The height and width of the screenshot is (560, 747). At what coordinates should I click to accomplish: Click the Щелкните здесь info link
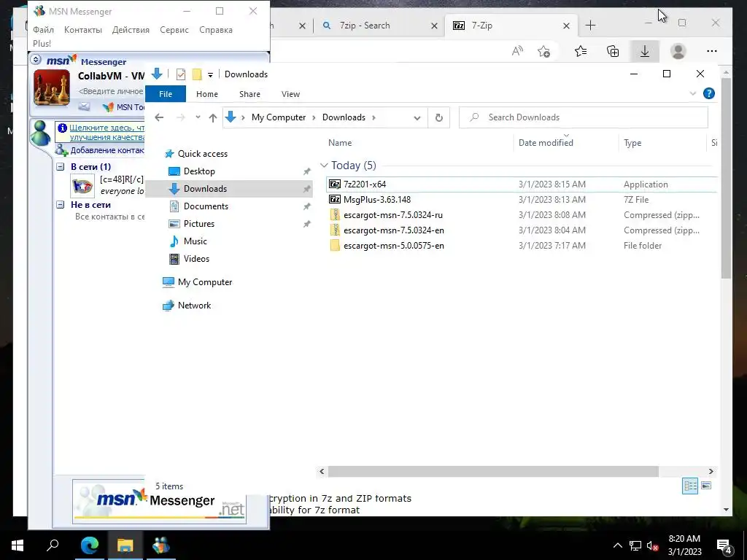107,133
